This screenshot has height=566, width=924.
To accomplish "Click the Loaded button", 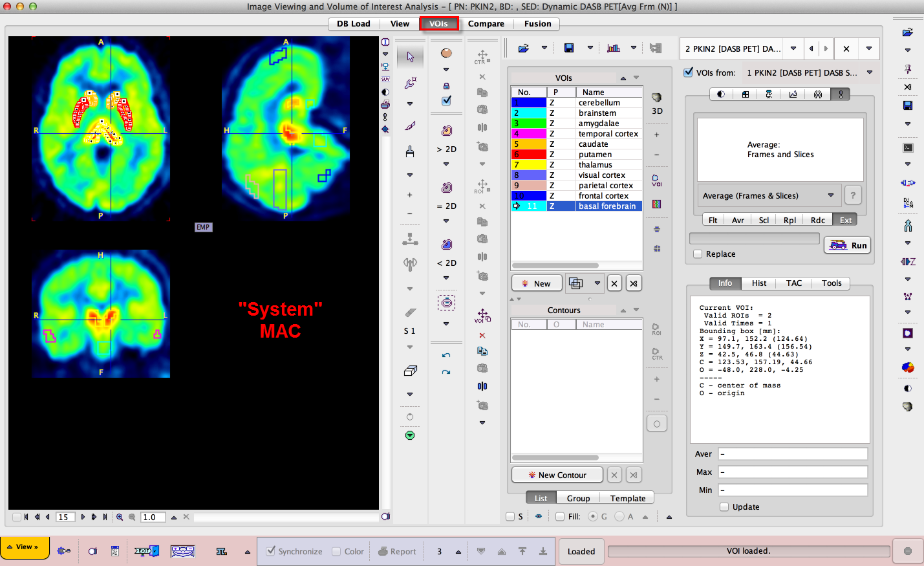I will coord(581,551).
